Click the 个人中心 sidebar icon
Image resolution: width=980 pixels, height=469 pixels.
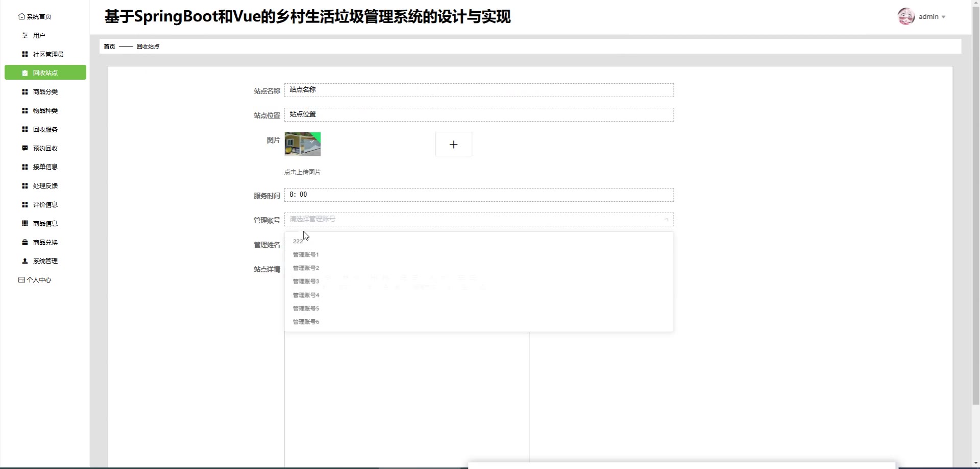click(21, 280)
